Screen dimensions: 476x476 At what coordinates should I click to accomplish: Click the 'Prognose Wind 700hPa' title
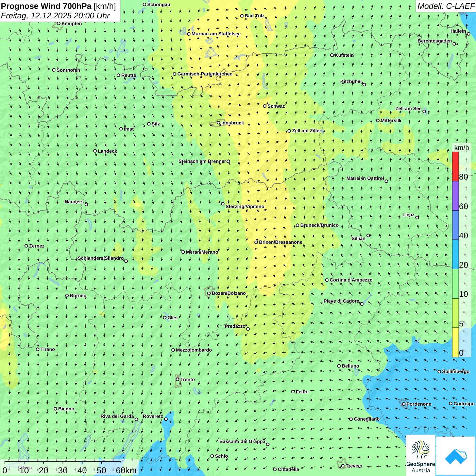[x=46, y=6]
